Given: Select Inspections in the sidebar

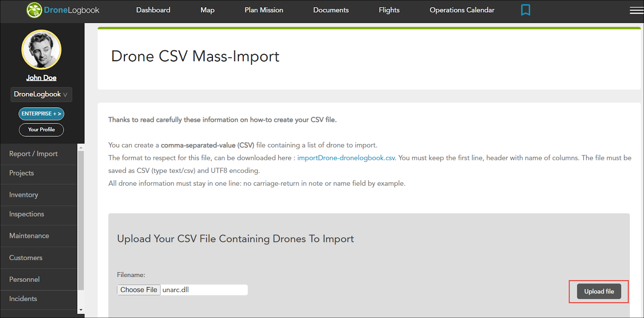Looking at the screenshot, I should 39,214.
